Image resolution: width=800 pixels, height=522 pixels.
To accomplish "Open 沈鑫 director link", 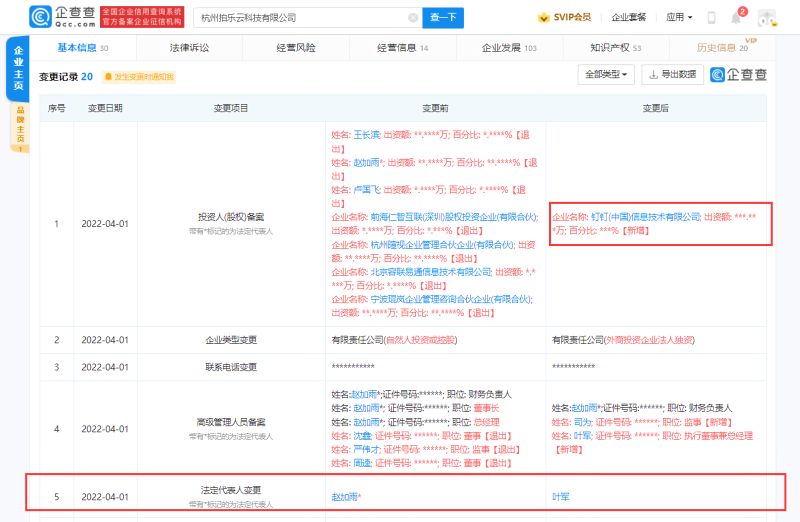I will click(x=362, y=436).
